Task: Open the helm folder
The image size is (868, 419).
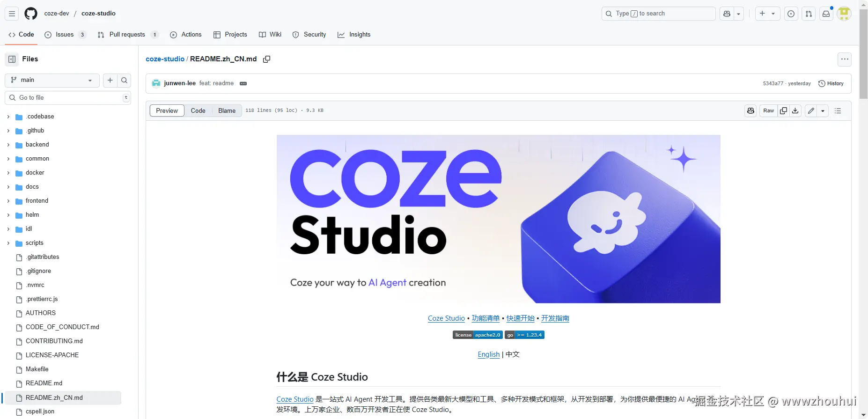Action: pos(32,215)
